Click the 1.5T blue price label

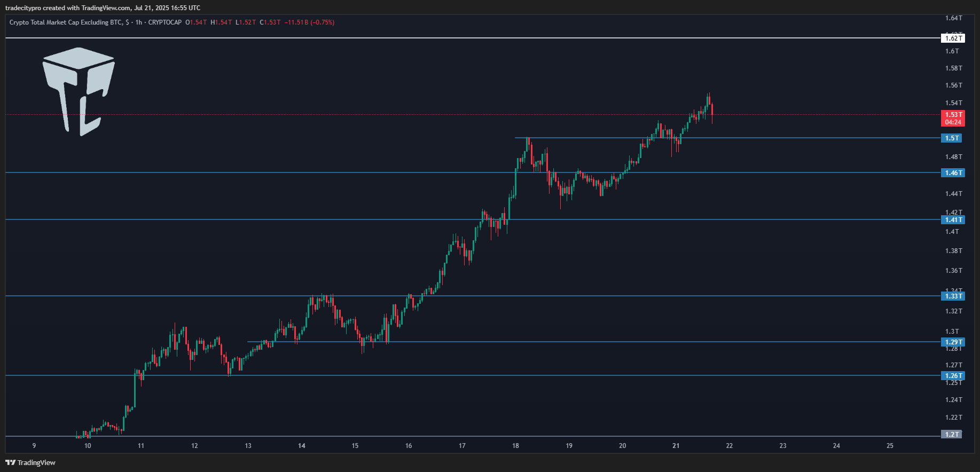(x=952, y=138)
